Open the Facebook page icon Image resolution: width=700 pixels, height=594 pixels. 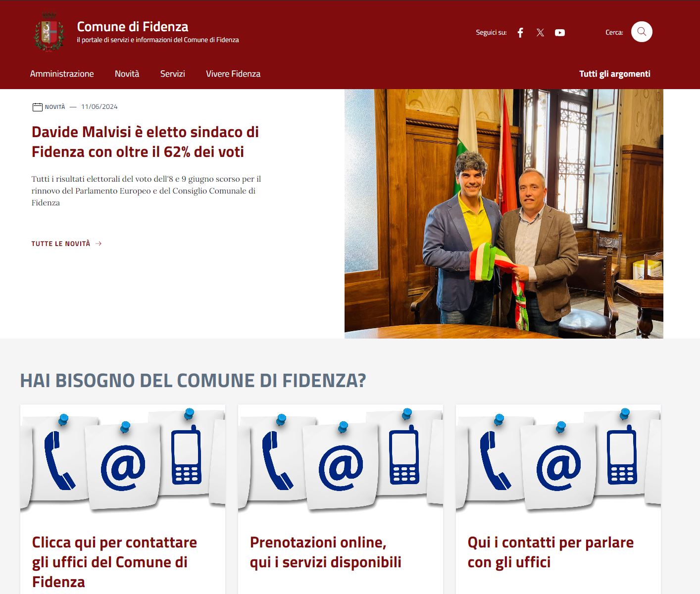pos(520,33)
